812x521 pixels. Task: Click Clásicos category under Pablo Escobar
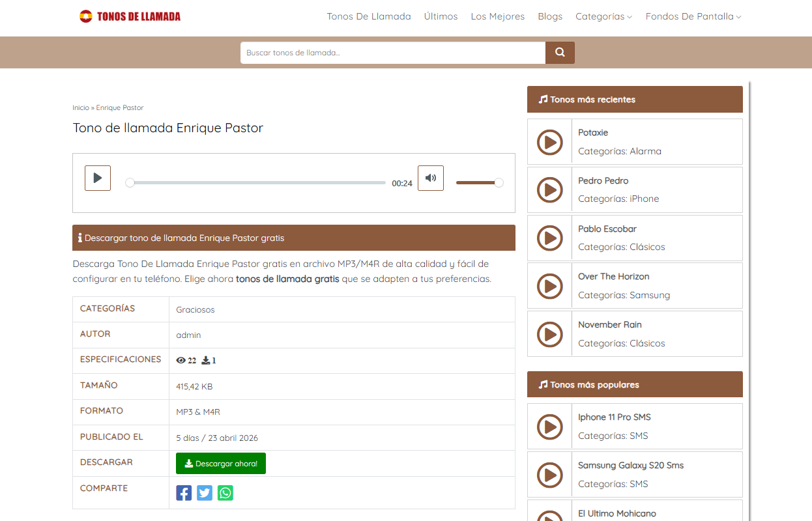click(647, 247)
